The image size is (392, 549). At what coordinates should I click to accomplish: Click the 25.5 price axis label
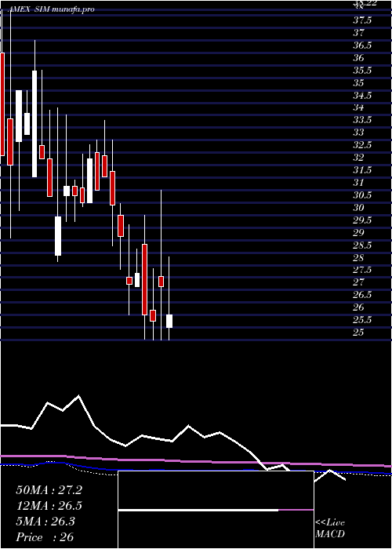[x=362, y=320]
